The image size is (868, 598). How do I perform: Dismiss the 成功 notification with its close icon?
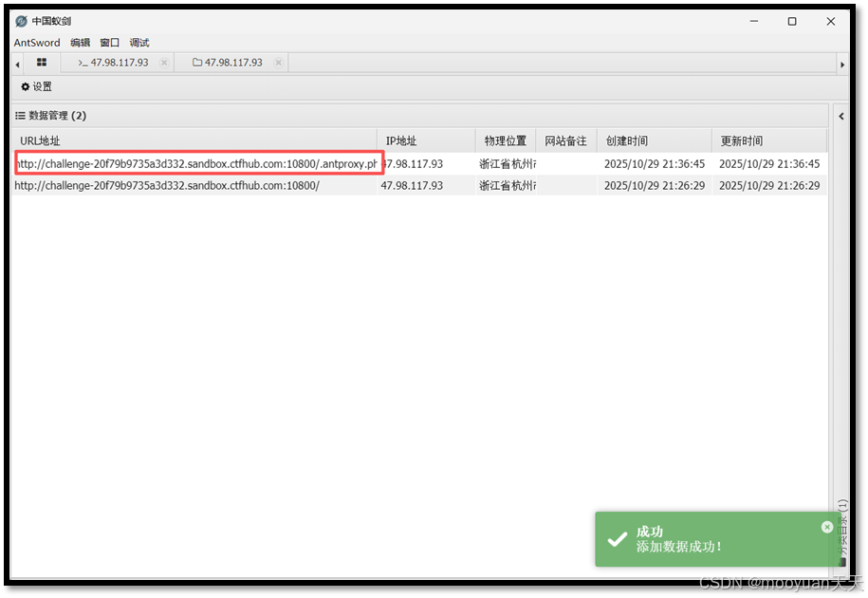coord(827,527)
